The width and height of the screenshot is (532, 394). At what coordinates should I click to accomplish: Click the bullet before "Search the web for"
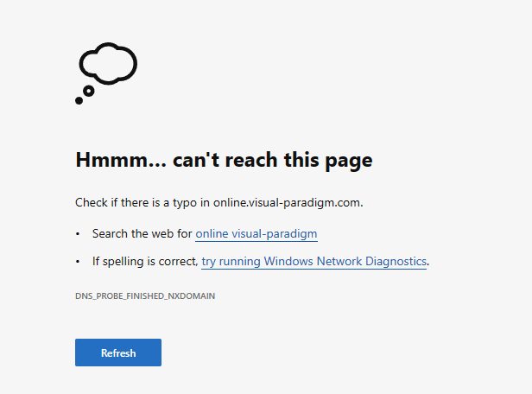click(x=78, y=234)
